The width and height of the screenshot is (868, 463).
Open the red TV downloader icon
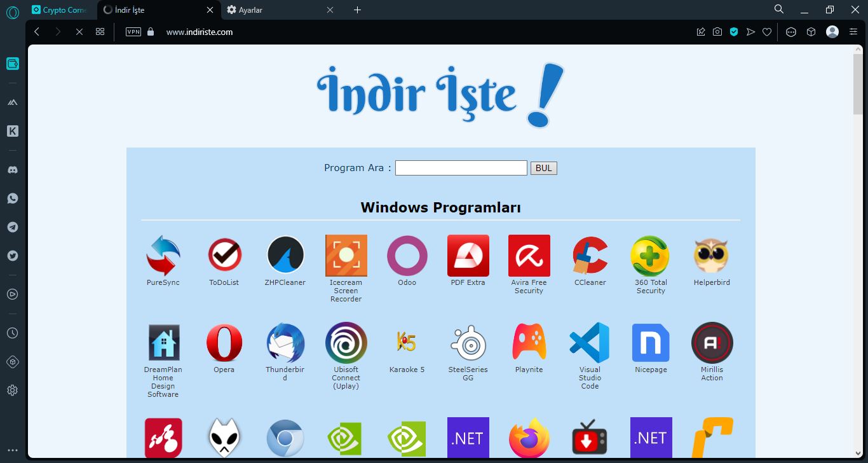(x=590, y=438)
